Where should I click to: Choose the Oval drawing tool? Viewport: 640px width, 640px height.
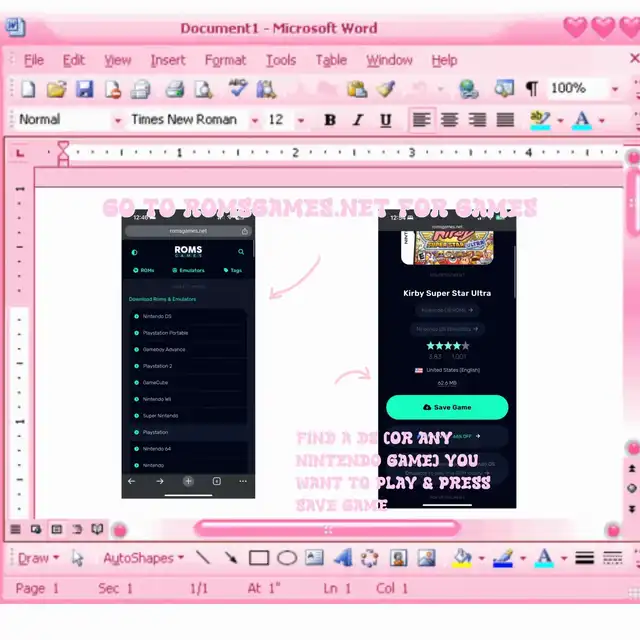coord(287,558)
